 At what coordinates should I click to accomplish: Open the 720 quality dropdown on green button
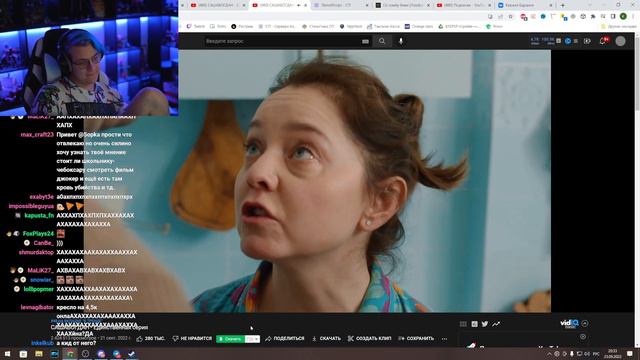tap(252, 339)
